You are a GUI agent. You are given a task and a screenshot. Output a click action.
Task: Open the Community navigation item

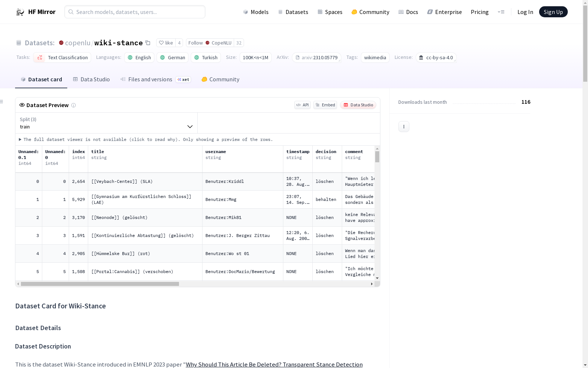pos(370,12)
